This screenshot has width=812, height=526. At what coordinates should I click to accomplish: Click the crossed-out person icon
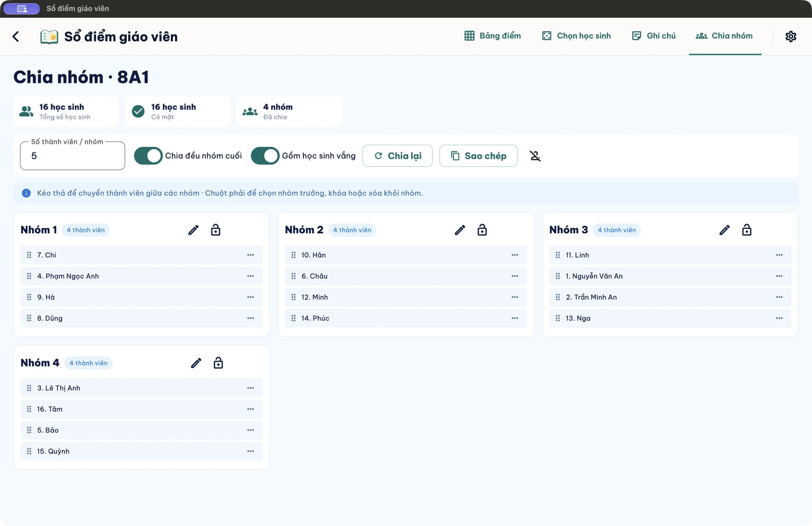click(535, 156)
